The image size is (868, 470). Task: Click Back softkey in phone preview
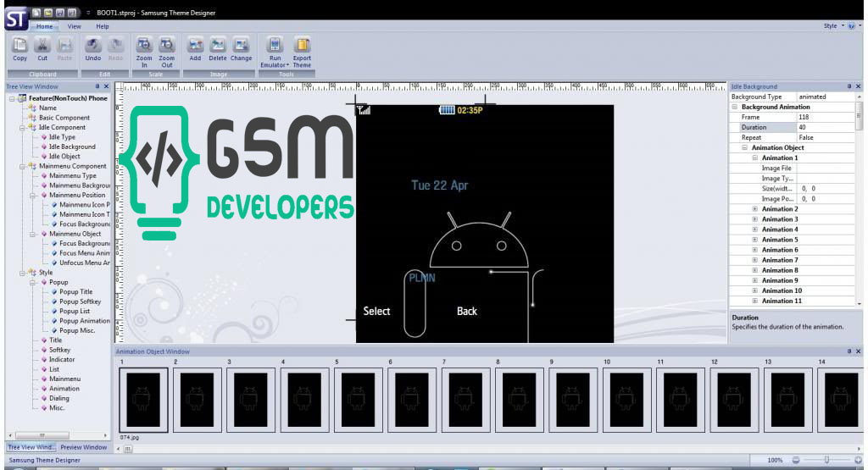click(x=467, y=312)
